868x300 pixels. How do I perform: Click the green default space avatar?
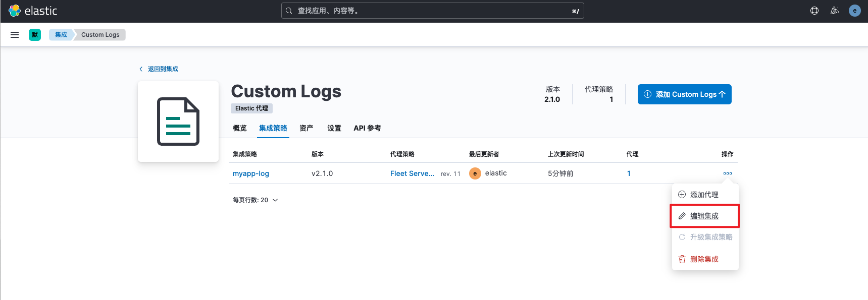tap(35, 35)
